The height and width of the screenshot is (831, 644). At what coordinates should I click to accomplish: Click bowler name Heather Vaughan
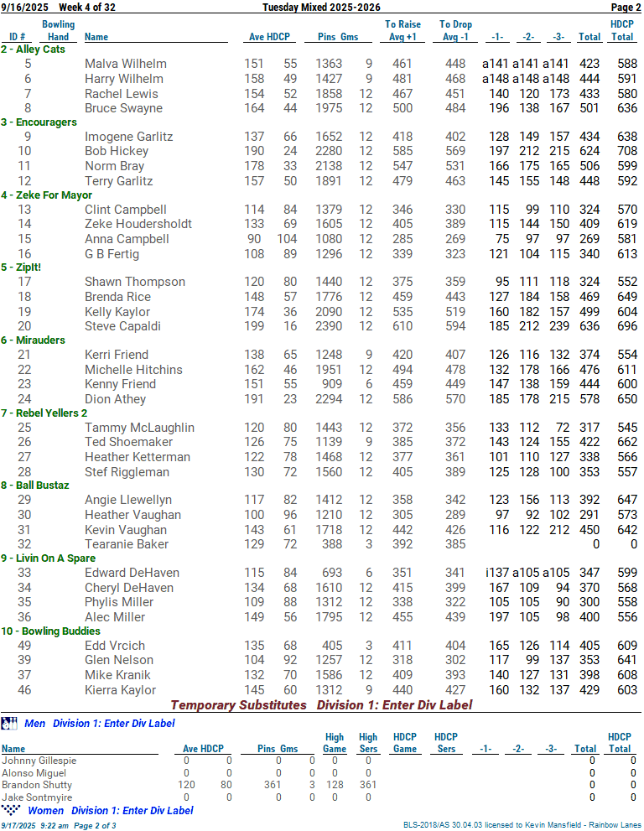tap(133, 515)
